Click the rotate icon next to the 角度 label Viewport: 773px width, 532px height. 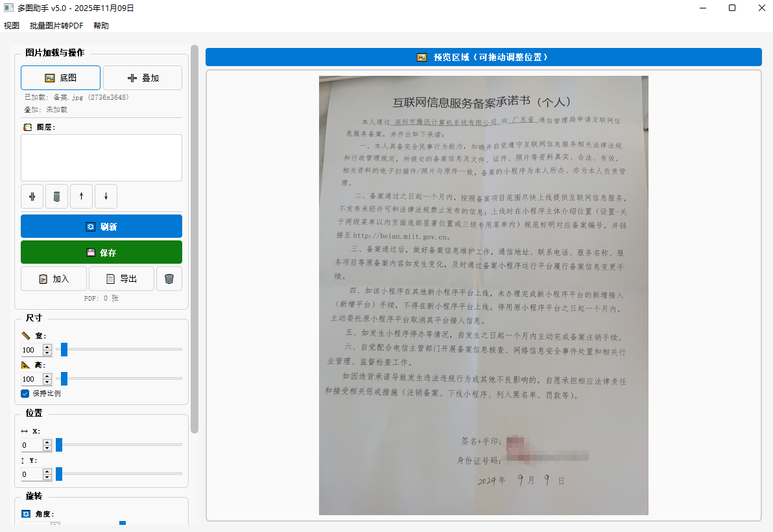click(25, 513)
